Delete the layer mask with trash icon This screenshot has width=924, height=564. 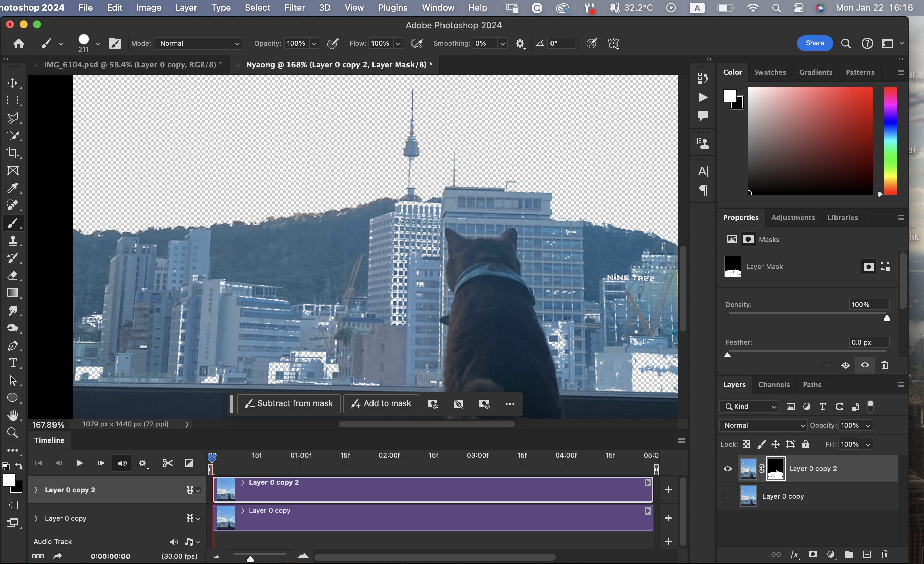(884, 365)
